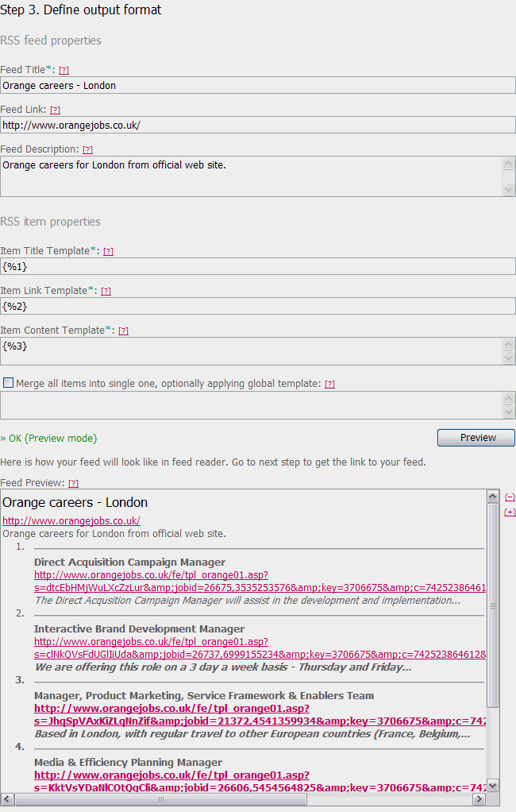Open help for Feed Description field
Screen dimensions: 516x812
pyautogui.click(x=87, y=149)
